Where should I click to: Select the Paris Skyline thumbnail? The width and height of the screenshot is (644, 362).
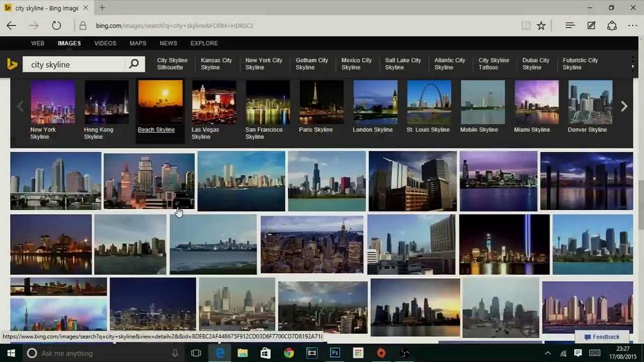pyautogui.click(x=321, y=103)
